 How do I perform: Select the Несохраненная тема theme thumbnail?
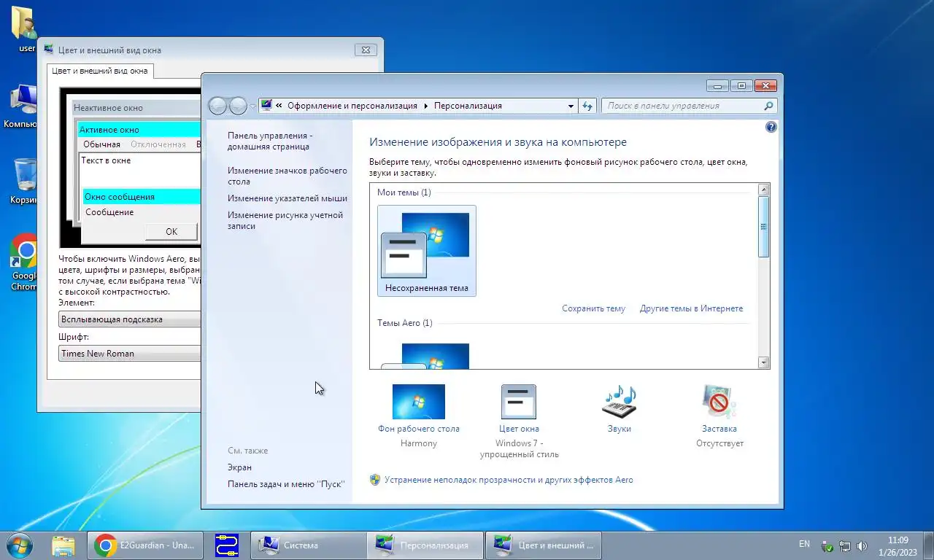click(427, 251)
